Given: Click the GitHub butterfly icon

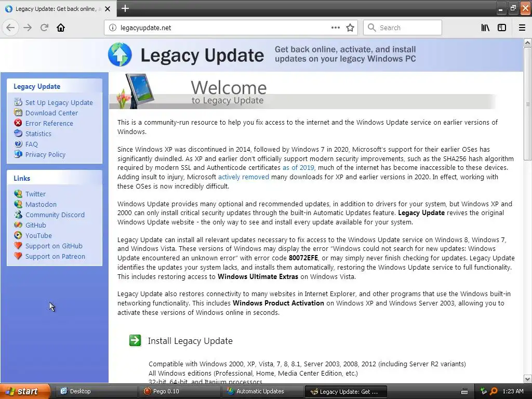Looking at the screenshot, I should 18,225.
